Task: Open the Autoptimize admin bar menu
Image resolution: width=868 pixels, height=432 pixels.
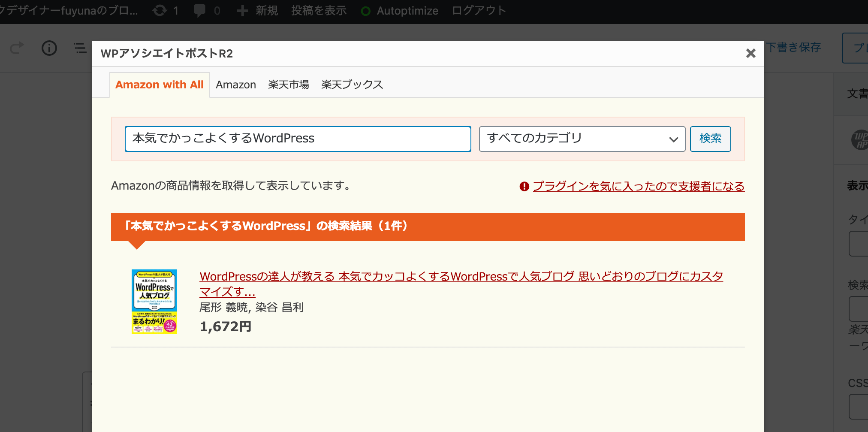Action: tap(400, 11)
